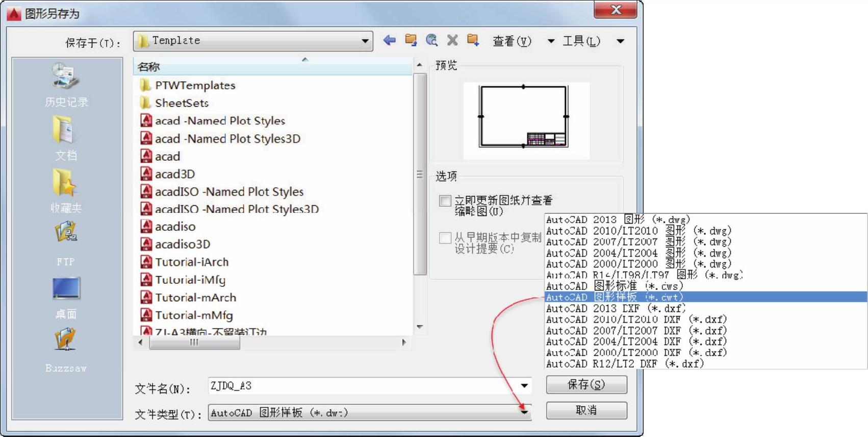Image resolution: width=868 pixels, height=437 pixels.
Task: Expand the file name history dropdown arrow
Action: (x=524, y=386)
